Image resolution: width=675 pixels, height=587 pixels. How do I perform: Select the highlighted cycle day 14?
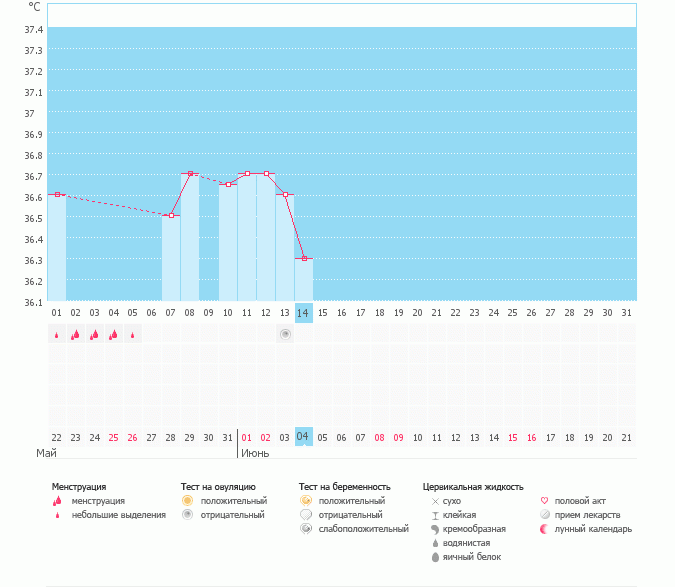coord(304,313)
